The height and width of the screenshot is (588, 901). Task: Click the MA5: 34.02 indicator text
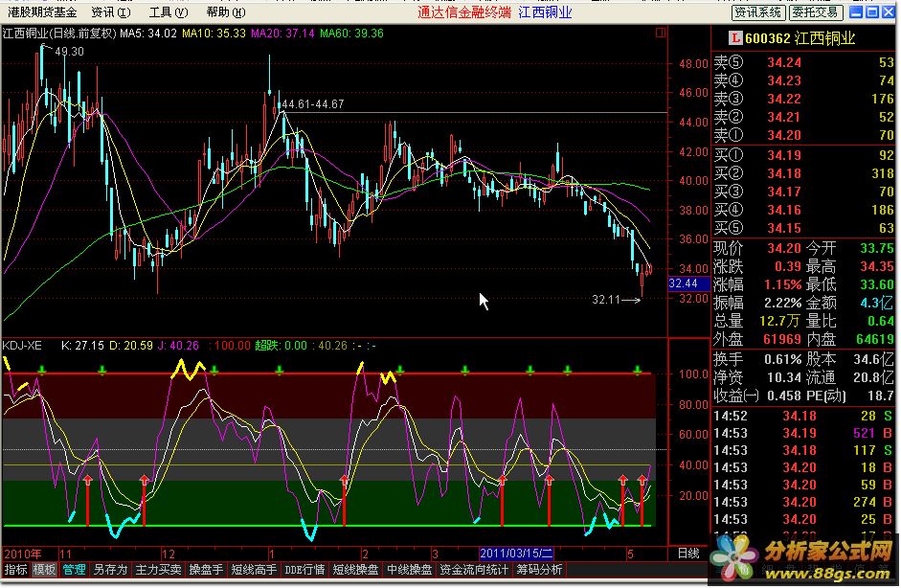tap(148, 34)
